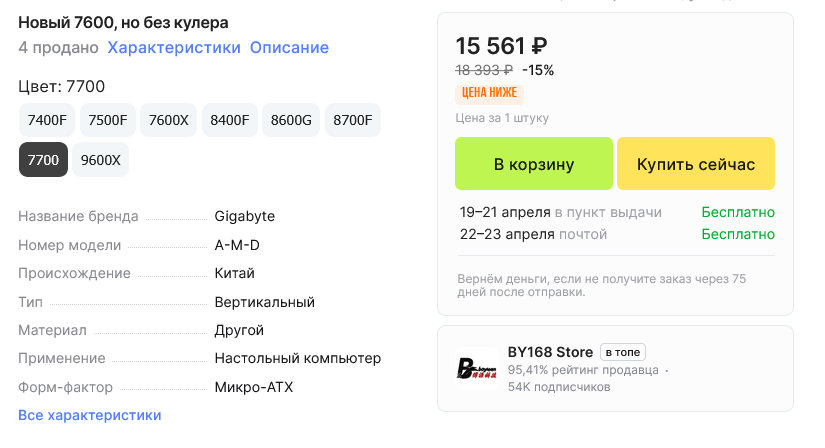
Task: Select the 7600X color variant
Action: [168, 121]
